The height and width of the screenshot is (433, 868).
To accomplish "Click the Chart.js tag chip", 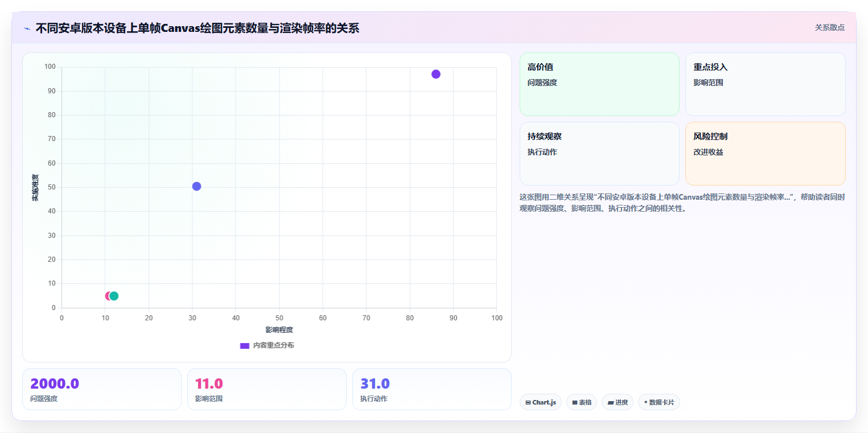I will click(x=541, y=402).
